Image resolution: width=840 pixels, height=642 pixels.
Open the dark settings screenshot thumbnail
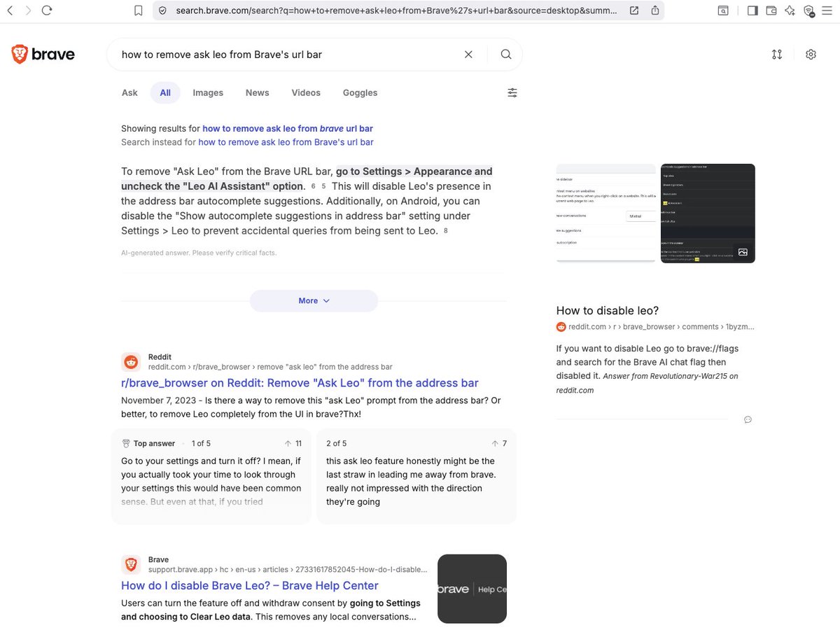pyautogui.click(x=708, y=213)
